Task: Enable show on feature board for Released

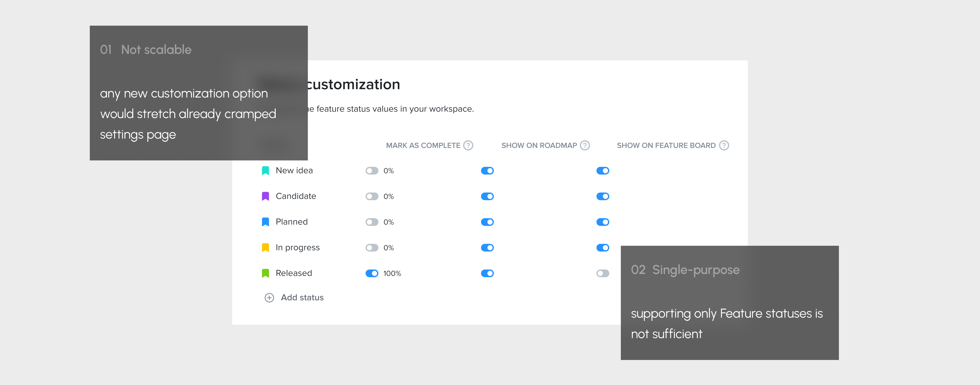Action: point(603,274)
